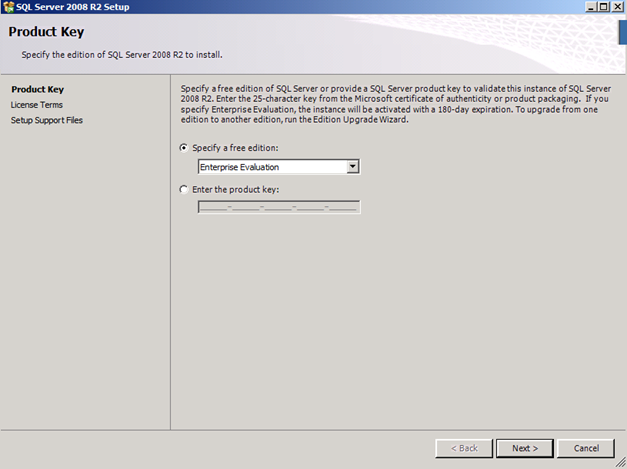Image resolution: width=627 pixels, height=469 pixels.
Task: Click the 'Product Key' page heading
Action: 46,32
